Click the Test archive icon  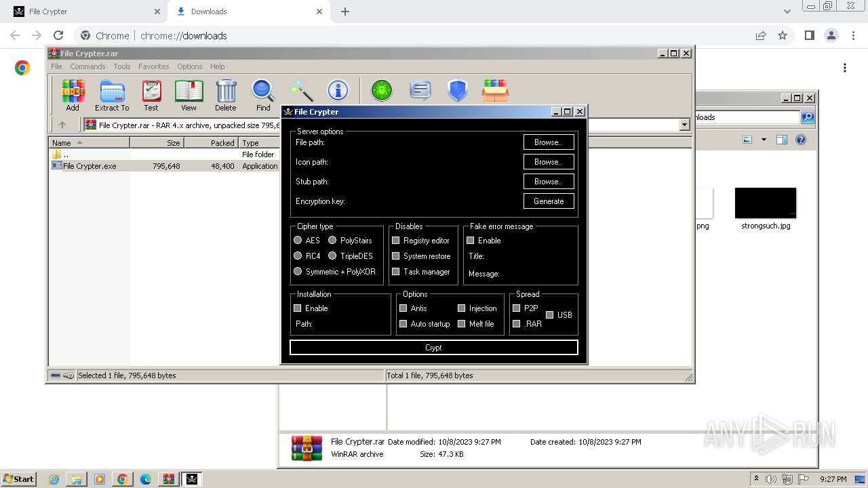click(151, 95)
